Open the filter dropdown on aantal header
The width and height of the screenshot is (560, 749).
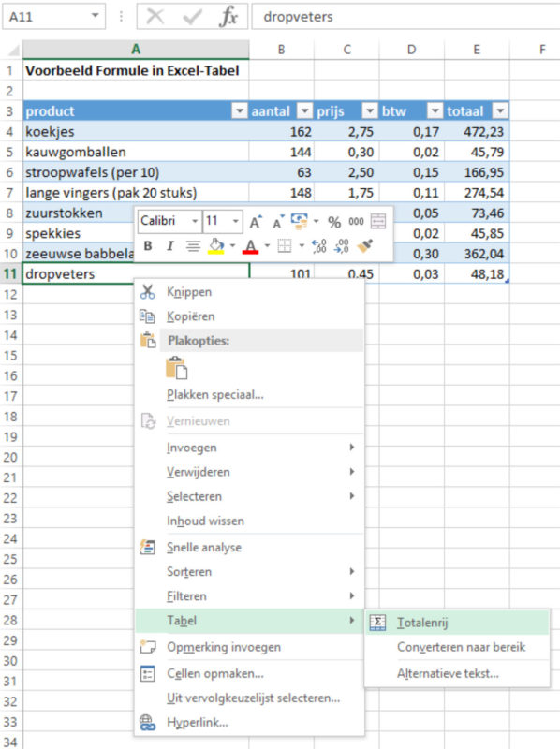tap(304, 110)
